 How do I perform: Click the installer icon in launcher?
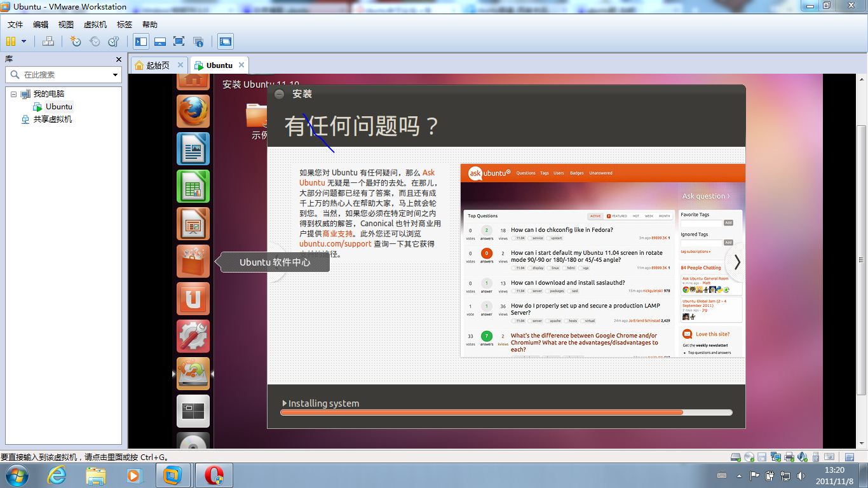click(193, 374)
